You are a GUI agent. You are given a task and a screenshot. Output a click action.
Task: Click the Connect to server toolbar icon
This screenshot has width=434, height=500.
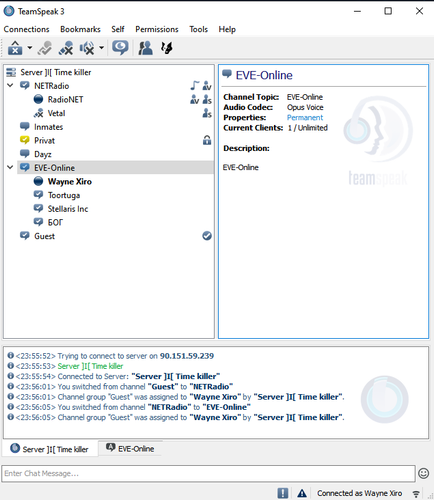15,48
